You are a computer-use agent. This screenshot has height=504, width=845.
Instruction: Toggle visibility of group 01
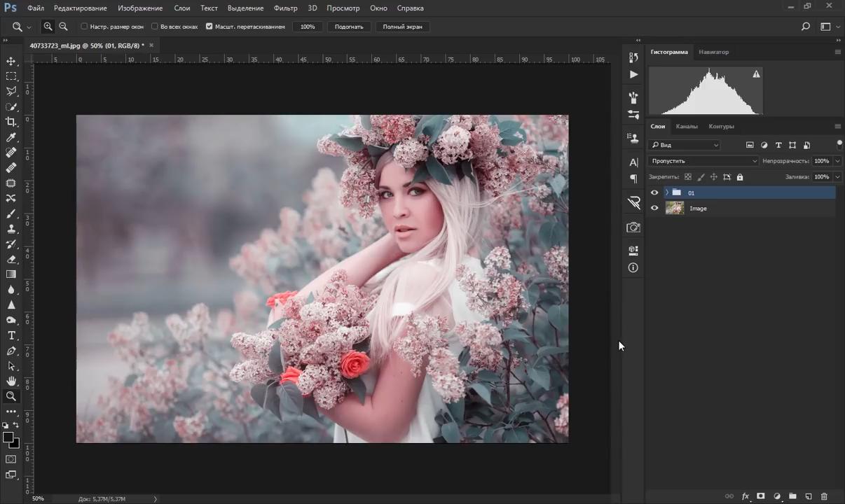click(654, 192)
